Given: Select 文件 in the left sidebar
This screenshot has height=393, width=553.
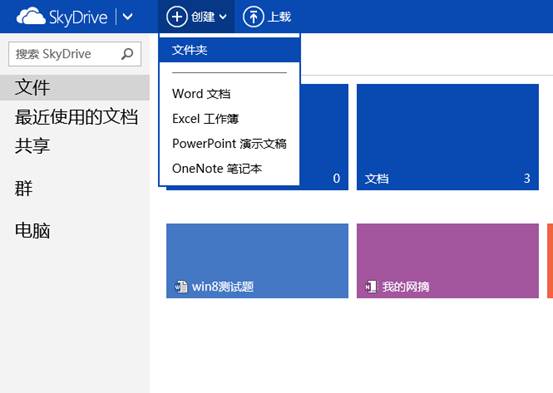Looking at the screenshot, I should pos(74,87).
